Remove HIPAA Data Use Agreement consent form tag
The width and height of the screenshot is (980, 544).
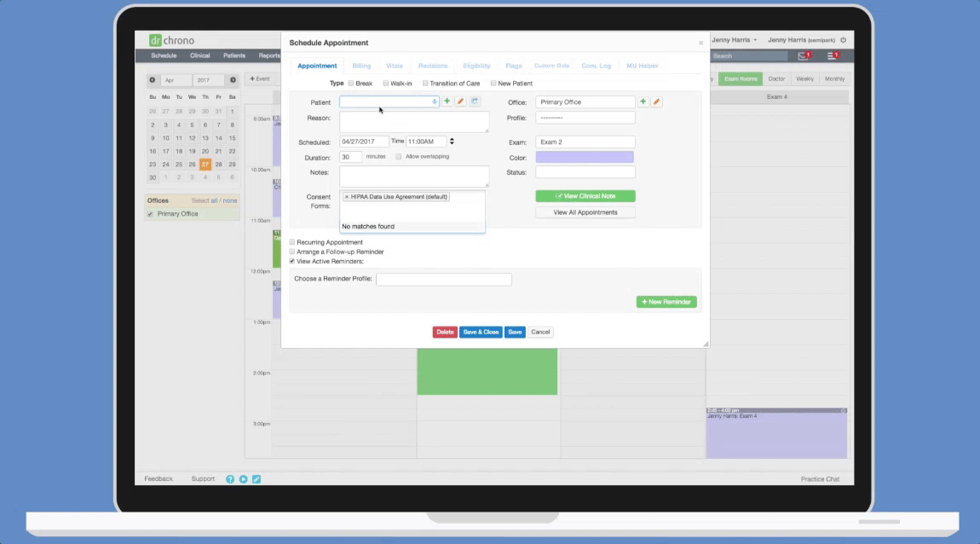(347, 197)
